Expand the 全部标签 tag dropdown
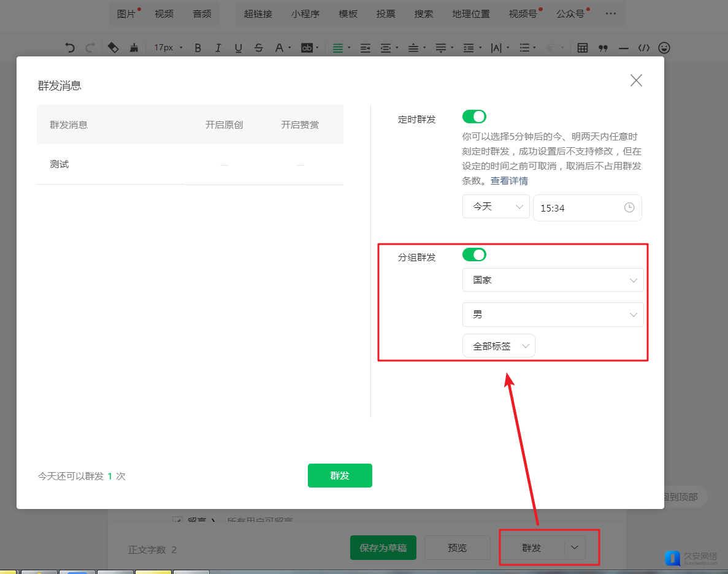728x574 pixels. 499,346
